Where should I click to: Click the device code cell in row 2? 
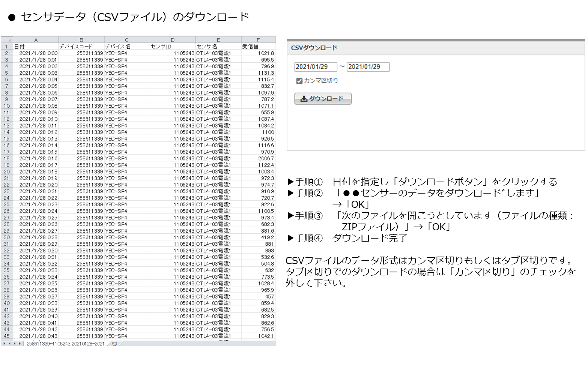pyautogui.click(x=81, y=53)
